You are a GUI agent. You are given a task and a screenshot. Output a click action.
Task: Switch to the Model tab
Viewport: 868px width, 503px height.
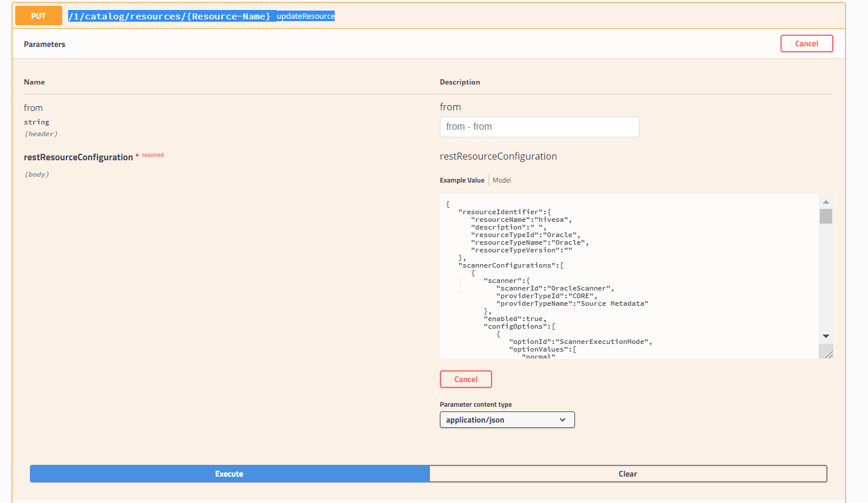(x=502, y=180)
